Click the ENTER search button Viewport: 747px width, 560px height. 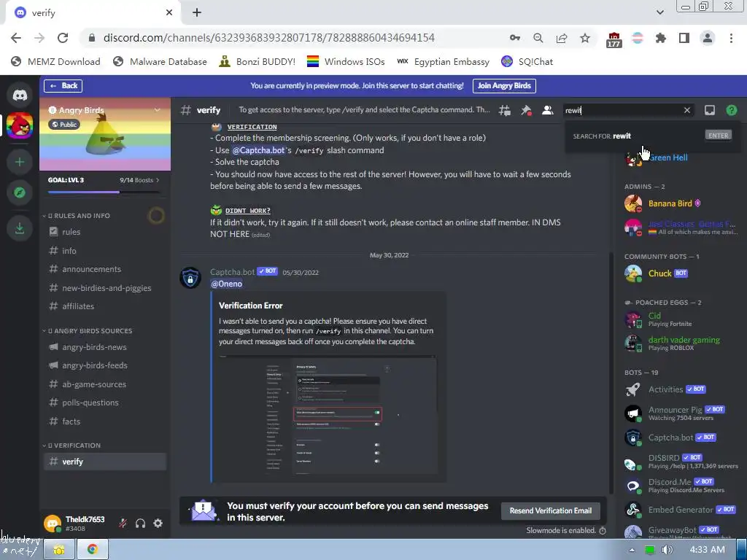(x=718, y=136)
